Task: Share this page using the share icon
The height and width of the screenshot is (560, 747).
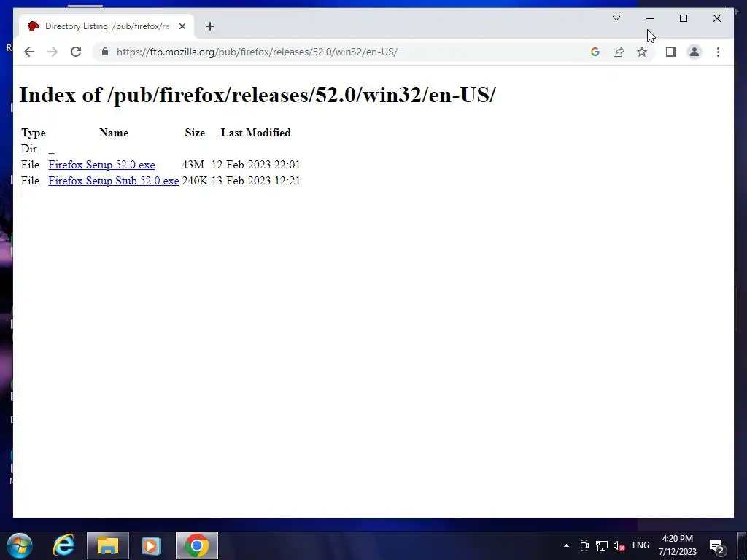Action: 619,52
